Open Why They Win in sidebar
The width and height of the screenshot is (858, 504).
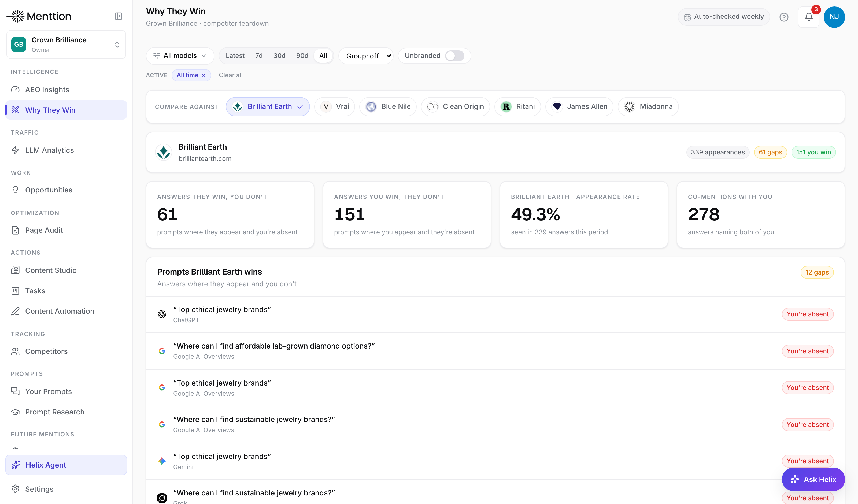coord(66,110)
